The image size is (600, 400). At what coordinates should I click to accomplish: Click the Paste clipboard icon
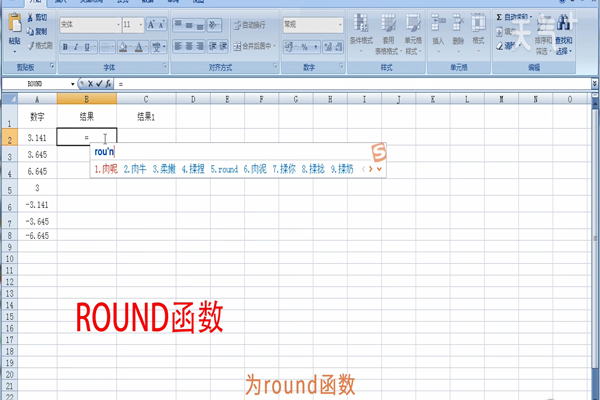pyautogui.click(x=15, y=24)
